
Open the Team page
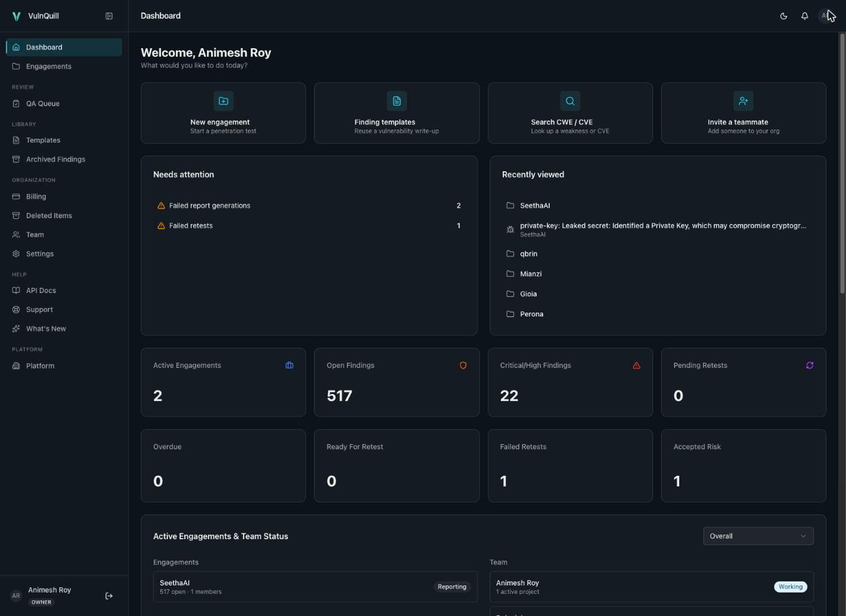pyautogui.click(x=64, y=234)
